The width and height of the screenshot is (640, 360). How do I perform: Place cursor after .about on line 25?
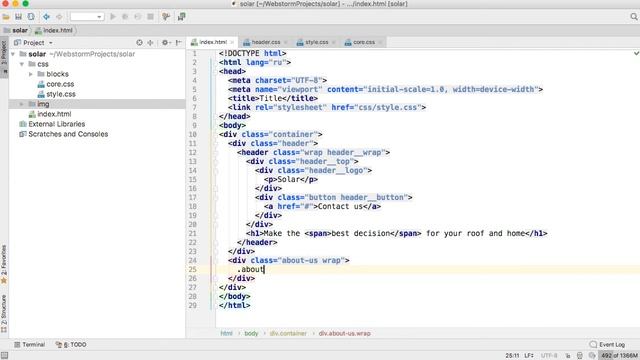pyautogui.click(x=264, y=269)
